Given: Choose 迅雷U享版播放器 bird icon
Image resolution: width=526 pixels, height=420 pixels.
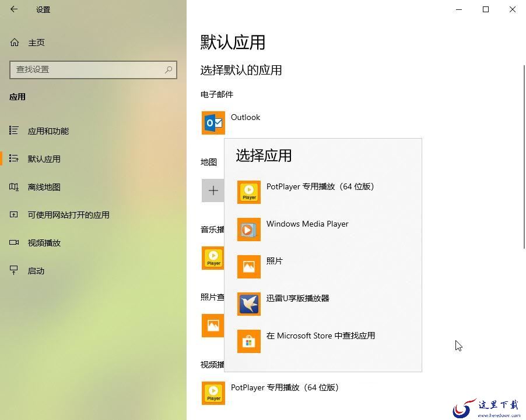Looking at the screenshot, I should click(249, 304).
